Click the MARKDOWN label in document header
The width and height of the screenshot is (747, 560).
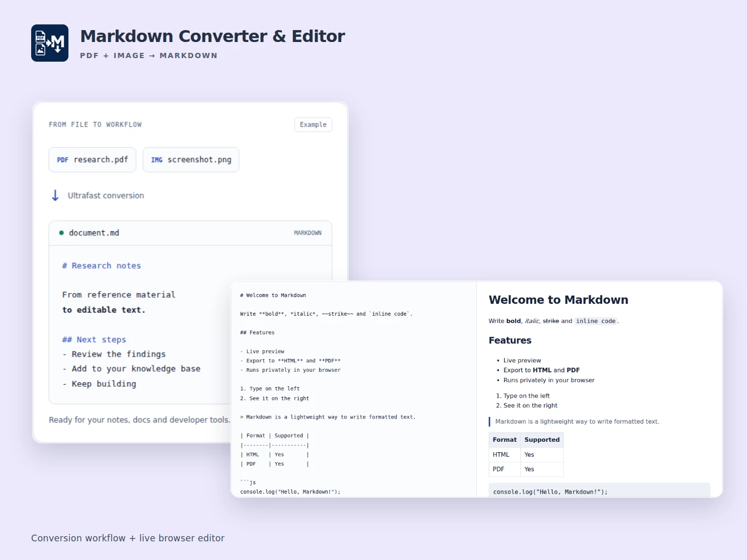click(308, 233)
